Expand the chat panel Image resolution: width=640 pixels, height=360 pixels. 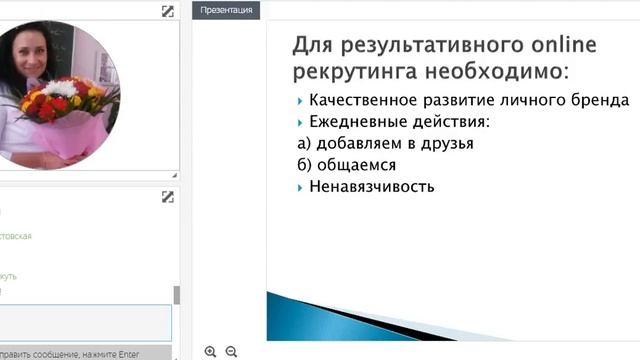pos(168,197)
